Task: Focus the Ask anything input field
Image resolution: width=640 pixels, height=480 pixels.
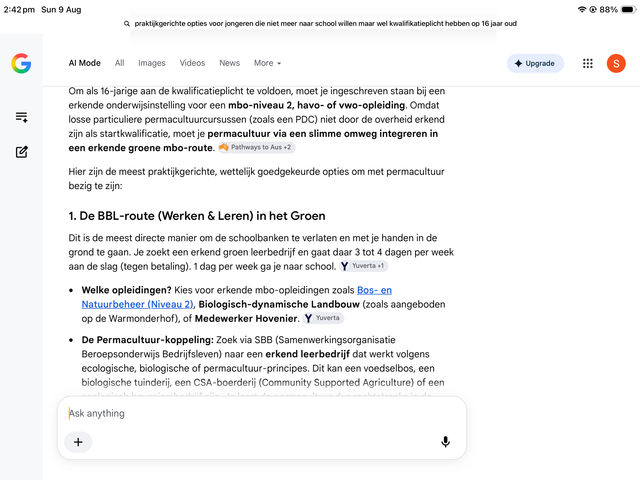Action: pos(261,413)
